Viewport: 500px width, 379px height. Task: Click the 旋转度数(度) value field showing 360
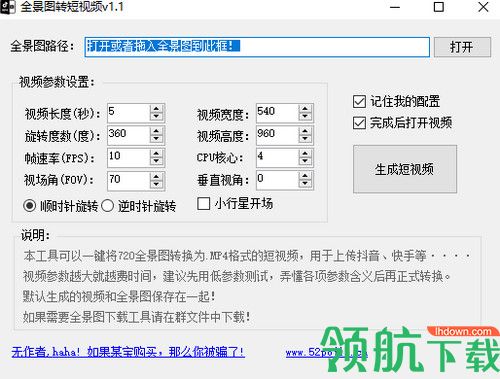pyautogui.click(x=128, y=135)
